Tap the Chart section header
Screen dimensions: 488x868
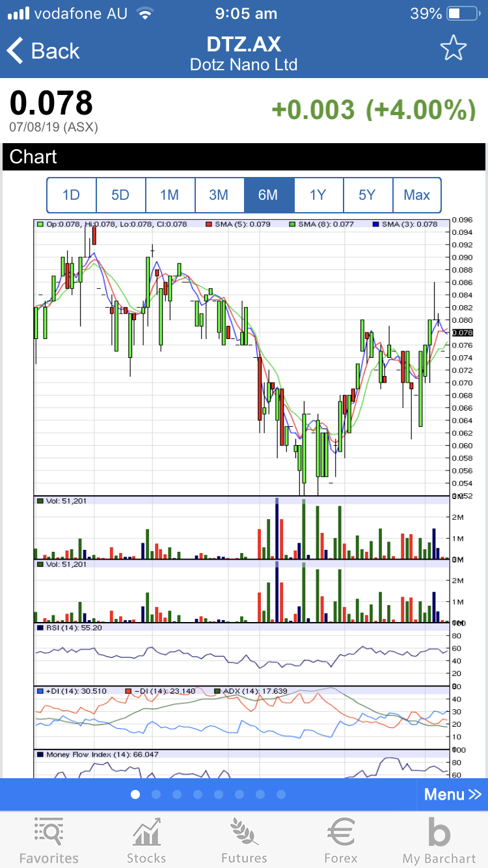pos(244,157)
